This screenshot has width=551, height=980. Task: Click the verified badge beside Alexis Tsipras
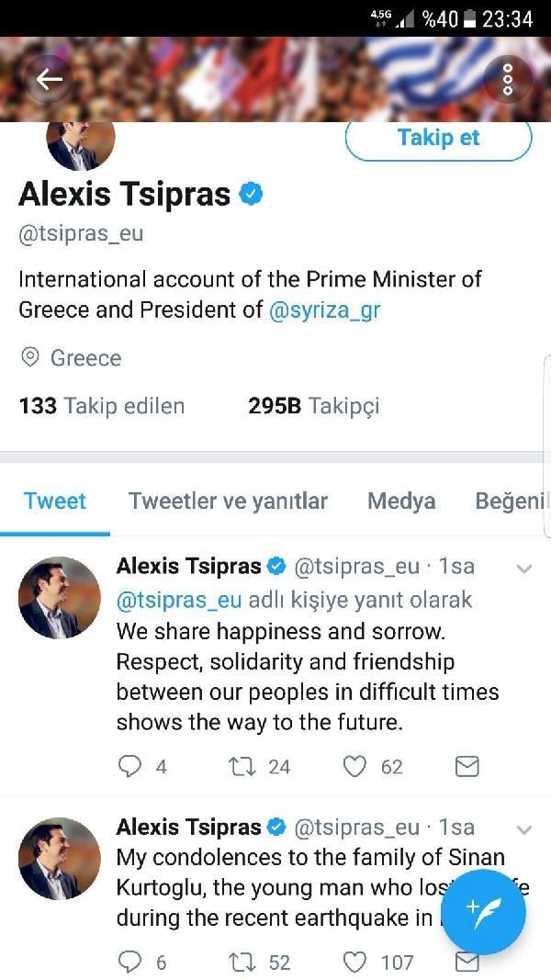249,193
